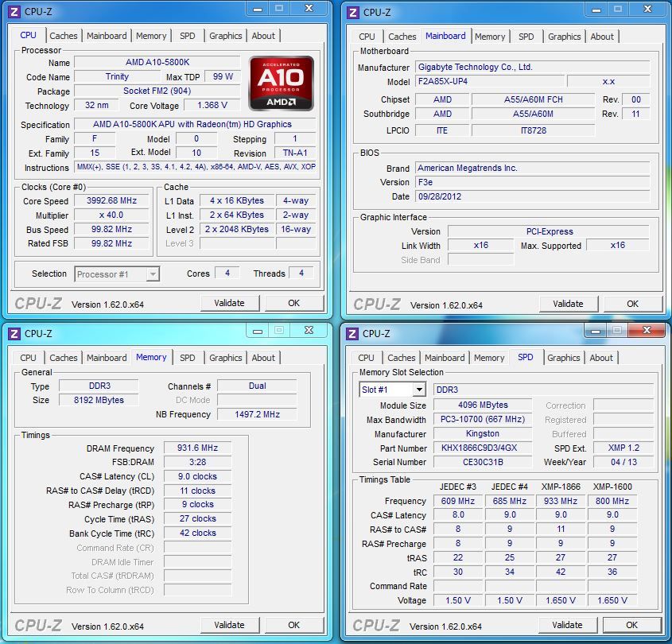Click the motherboard Model field 'F2A85X-UP4'
The image size is (672, 644).
click(x=490, y=81)
